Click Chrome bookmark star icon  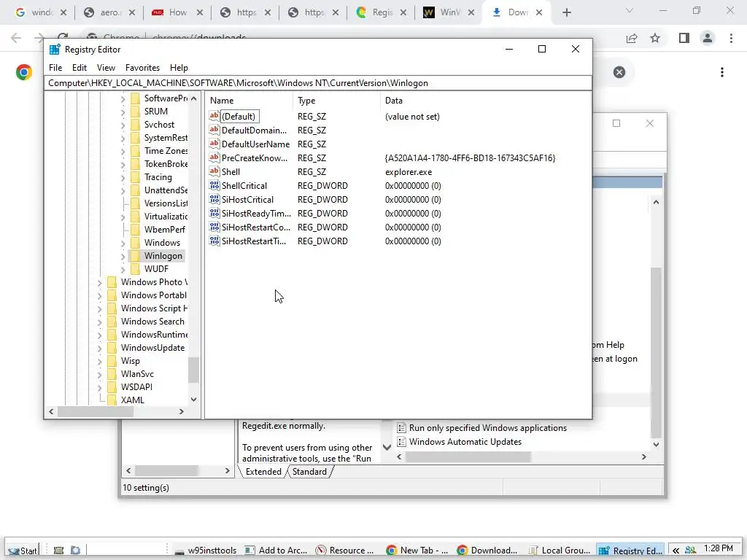(x=655, y=38)
